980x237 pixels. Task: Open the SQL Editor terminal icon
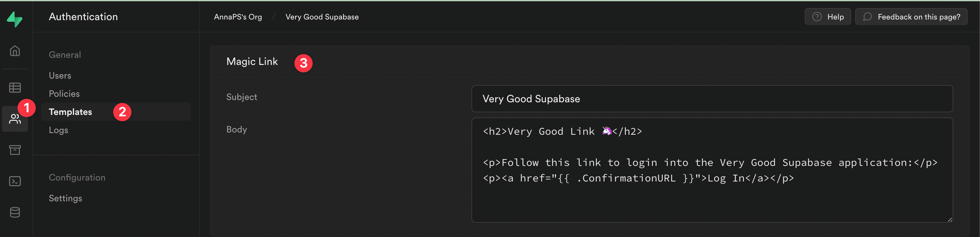click(15, 181)
